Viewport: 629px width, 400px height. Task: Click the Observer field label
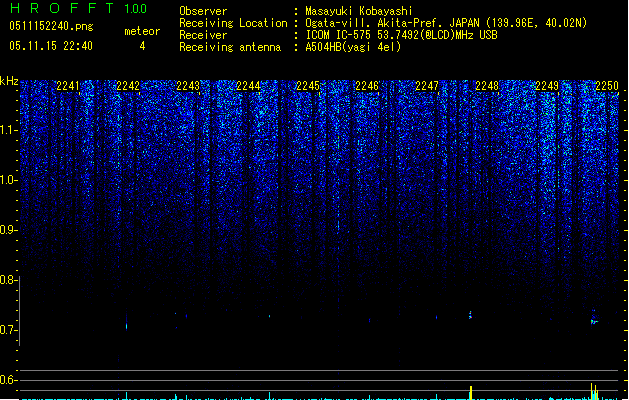pos(203,11)
